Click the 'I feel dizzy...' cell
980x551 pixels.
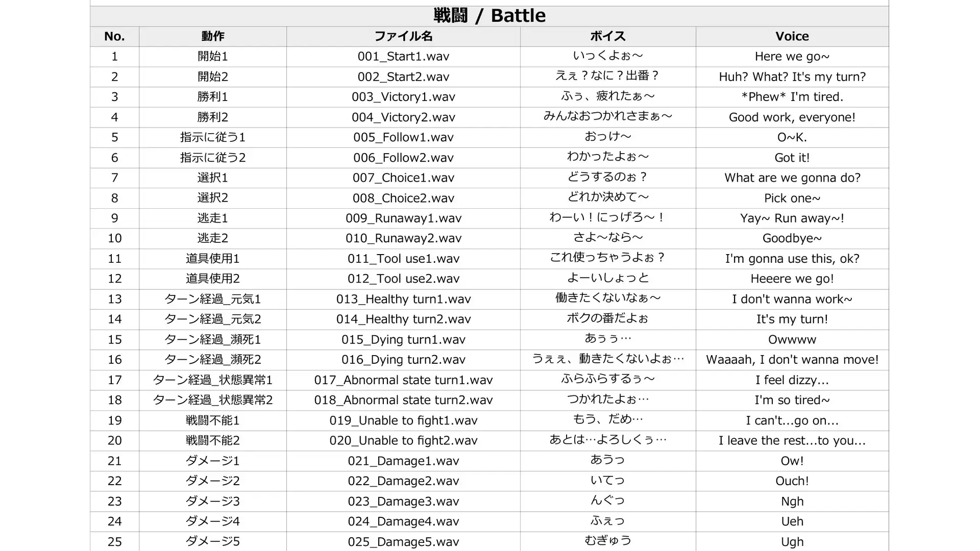tap(792, 380)
